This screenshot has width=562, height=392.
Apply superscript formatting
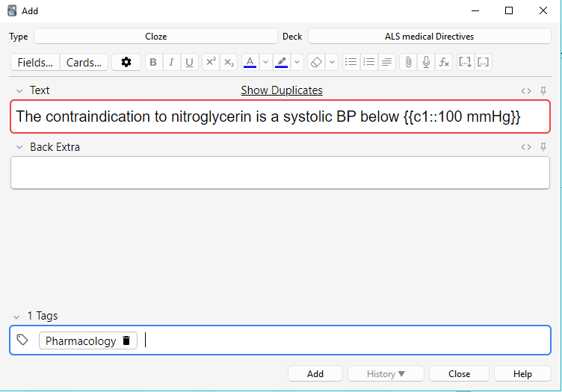[x=211, y=63]
